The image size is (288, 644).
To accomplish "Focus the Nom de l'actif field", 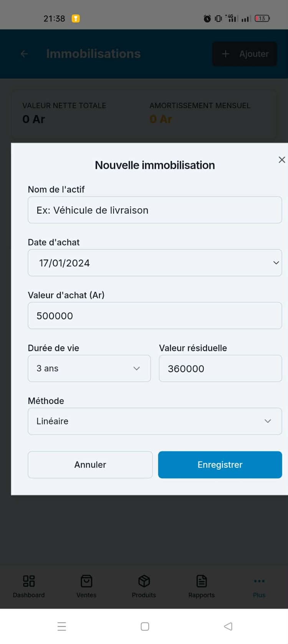I will [x=155, y=210].
